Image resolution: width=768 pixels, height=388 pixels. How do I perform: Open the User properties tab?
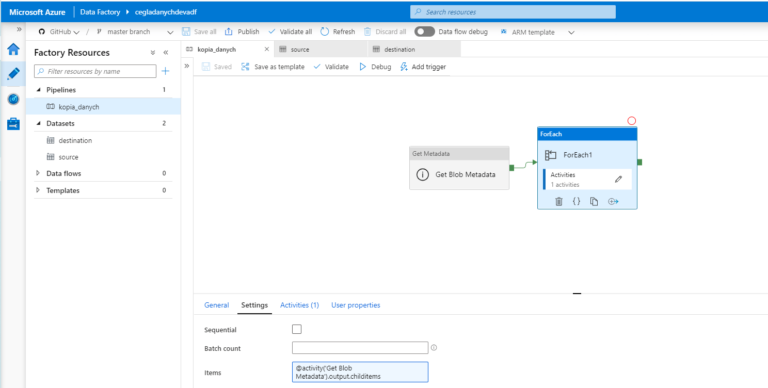click(356, 305)
